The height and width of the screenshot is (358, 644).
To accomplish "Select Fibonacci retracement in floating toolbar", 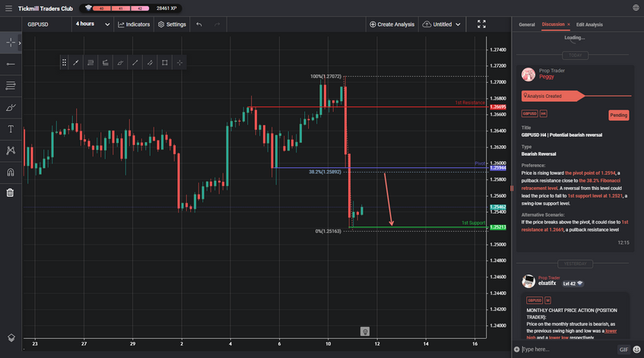I will click(x=90, y=63).
